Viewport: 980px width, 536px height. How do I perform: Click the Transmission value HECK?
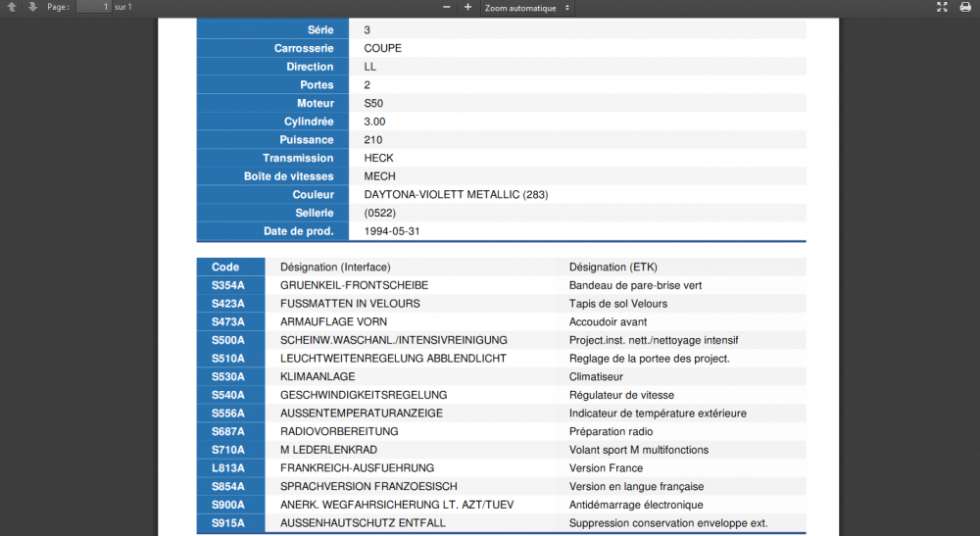pos(378,158)
